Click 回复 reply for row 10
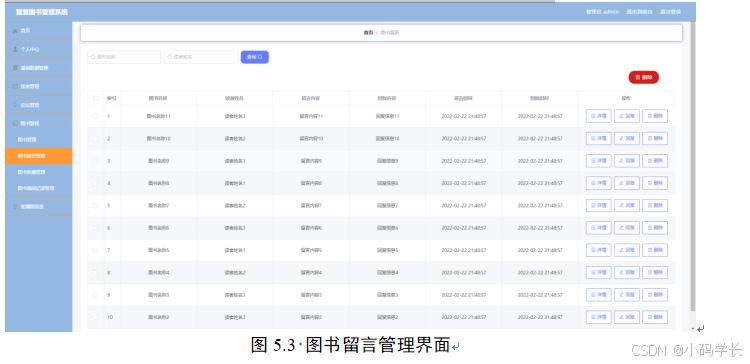This screenshot has width=750, height=364. [x=627, y=317]
